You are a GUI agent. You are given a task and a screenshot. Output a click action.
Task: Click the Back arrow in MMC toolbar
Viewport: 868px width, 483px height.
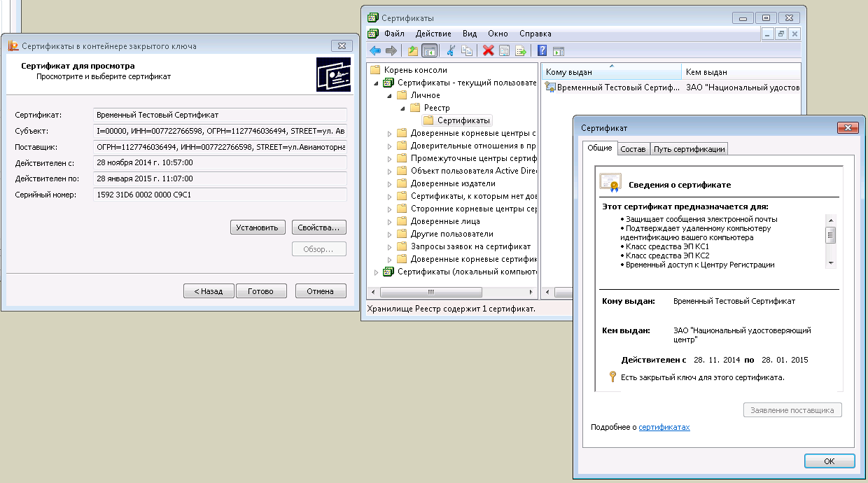click(x=375, y=50)
